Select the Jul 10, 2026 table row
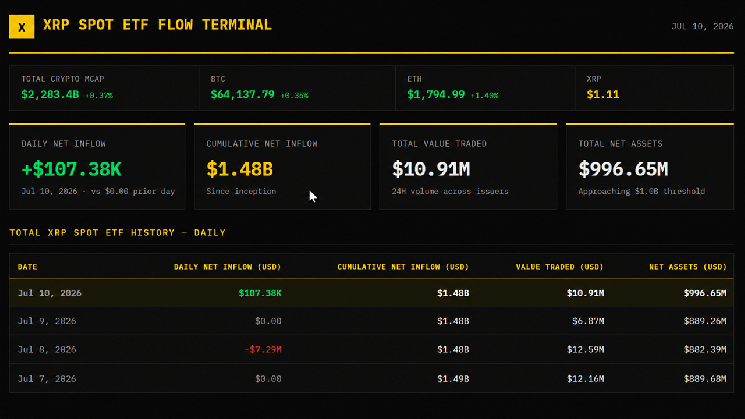 pyautogui.click(x=372, y=293)
